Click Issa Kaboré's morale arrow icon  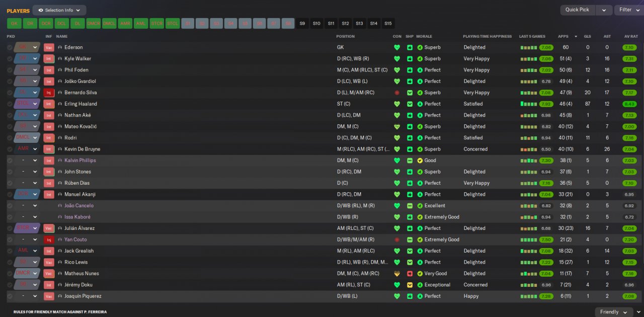420,217
